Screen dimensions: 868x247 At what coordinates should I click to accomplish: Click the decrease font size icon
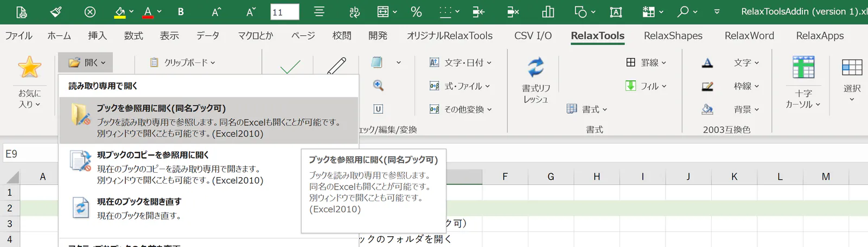tap(251, 12)
